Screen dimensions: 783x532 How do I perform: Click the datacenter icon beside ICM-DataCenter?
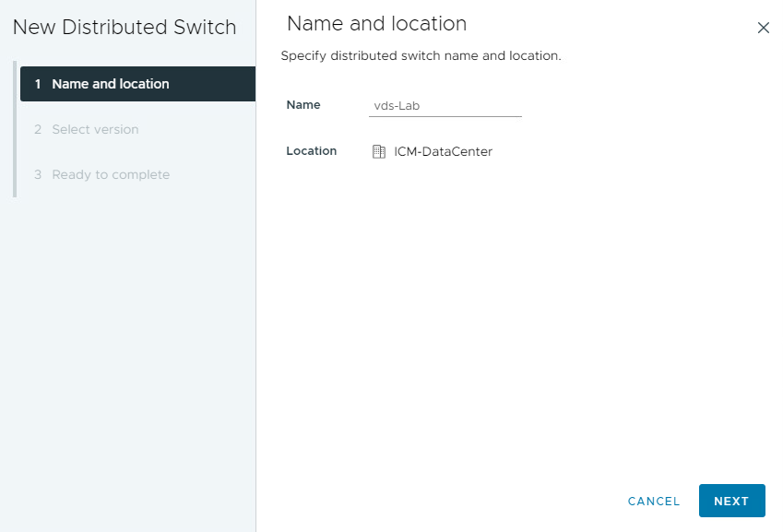379,152
